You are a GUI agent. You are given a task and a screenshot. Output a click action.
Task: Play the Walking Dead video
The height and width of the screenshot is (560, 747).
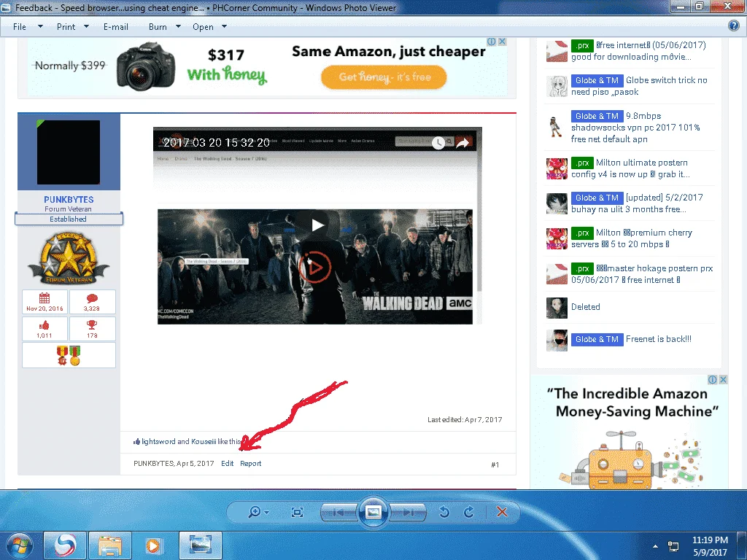point(317,225)
